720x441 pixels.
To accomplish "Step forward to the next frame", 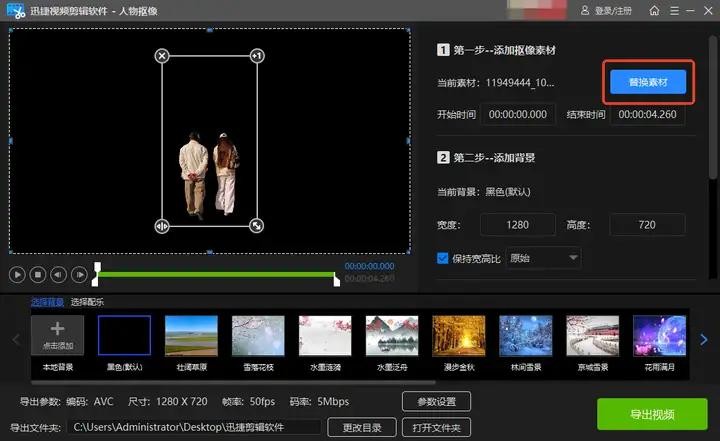I will point(79,274).
